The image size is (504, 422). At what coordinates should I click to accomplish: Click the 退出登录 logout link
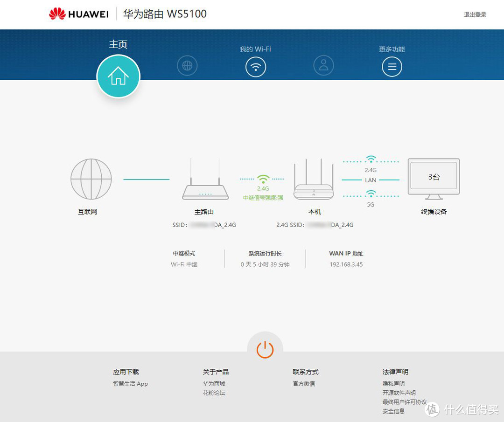coord(475,14)
